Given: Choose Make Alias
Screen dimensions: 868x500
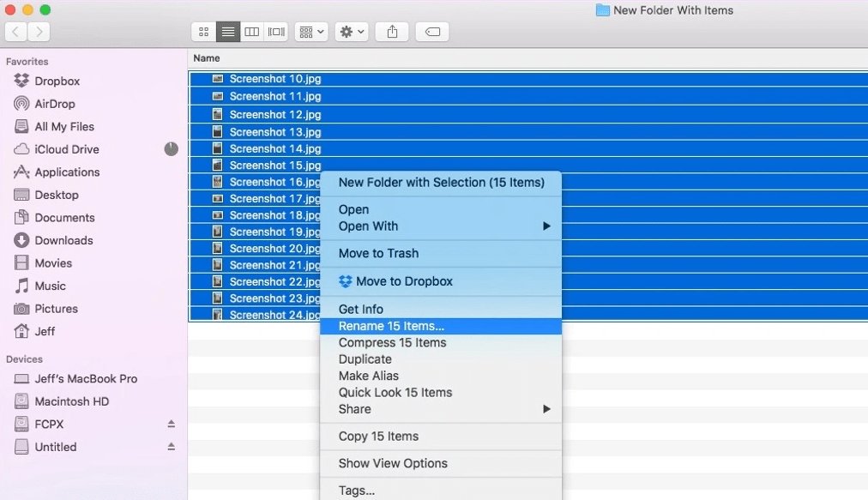Looking at the screenshot, I should 441,376.
